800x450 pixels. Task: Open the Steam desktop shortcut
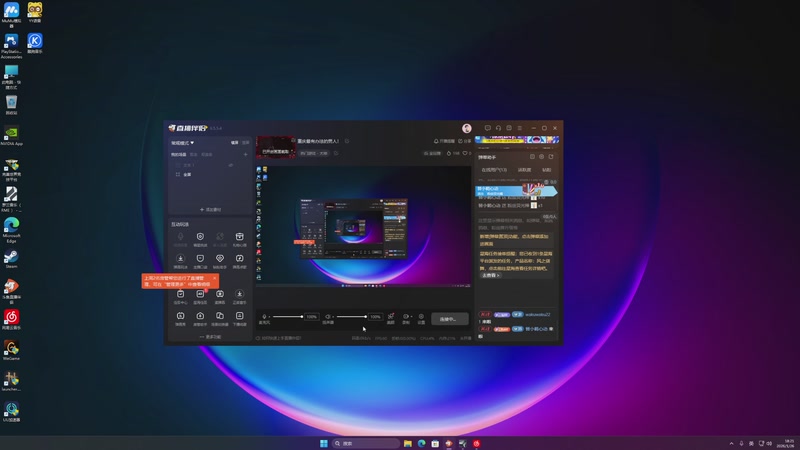[x=11, y=259]
